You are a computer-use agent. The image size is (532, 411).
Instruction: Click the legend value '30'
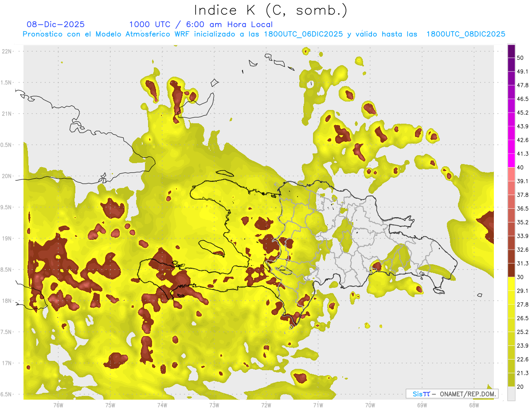tap(520, 277)
